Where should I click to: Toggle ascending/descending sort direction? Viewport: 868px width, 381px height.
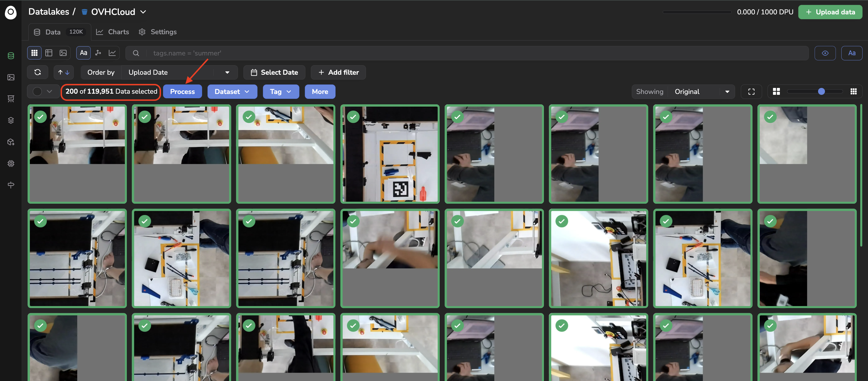coord(64,72)
